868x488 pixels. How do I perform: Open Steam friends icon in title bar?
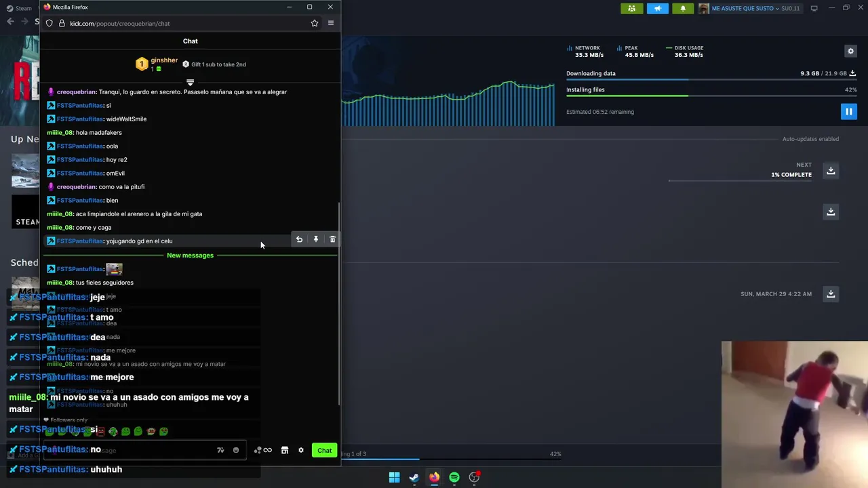(631, 8)
